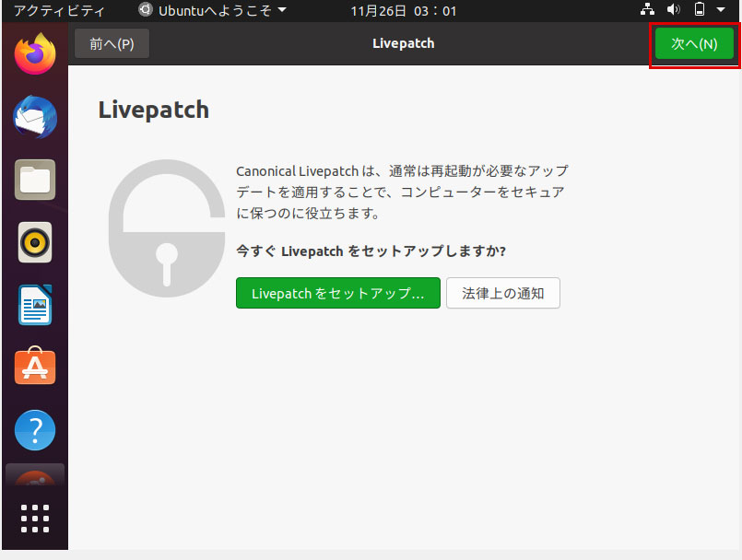Open system menu dropdown arrow
This screenshot has width=742, height=560.
click(721, 9)
